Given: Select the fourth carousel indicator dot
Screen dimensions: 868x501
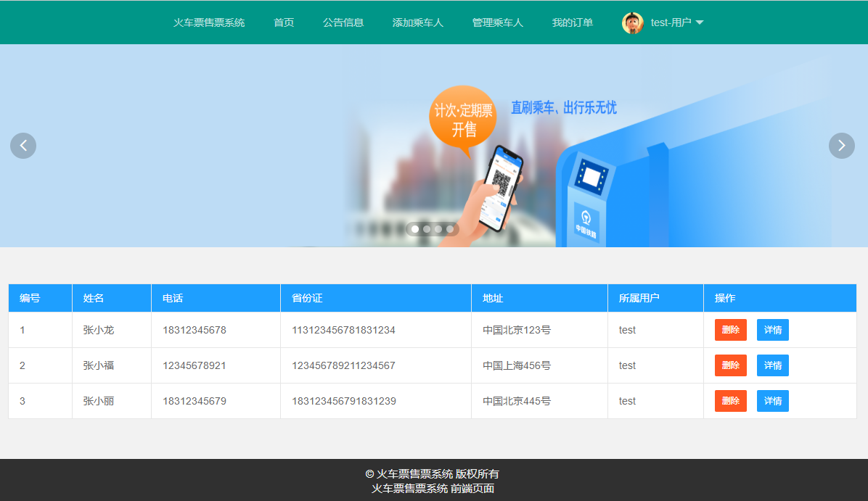Looking at the screenshot, I should pyautogui.click(x=450, y=229).
